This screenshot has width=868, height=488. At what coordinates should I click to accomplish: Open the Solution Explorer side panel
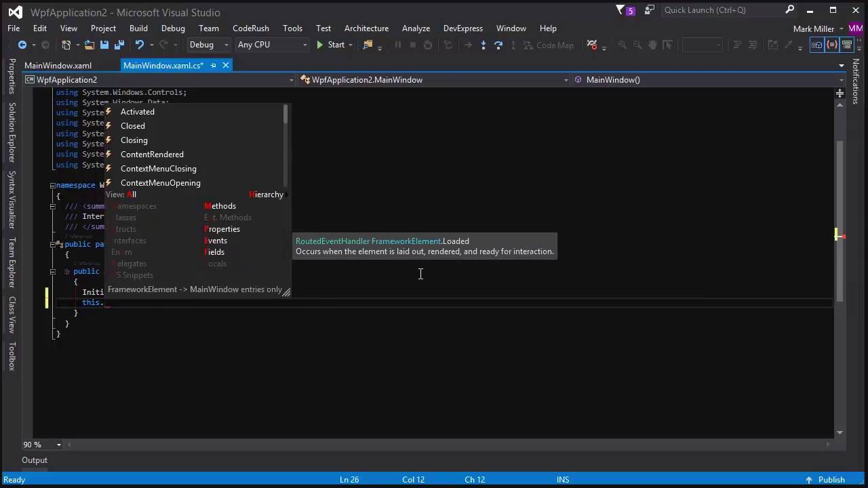[x=12, y=132]
